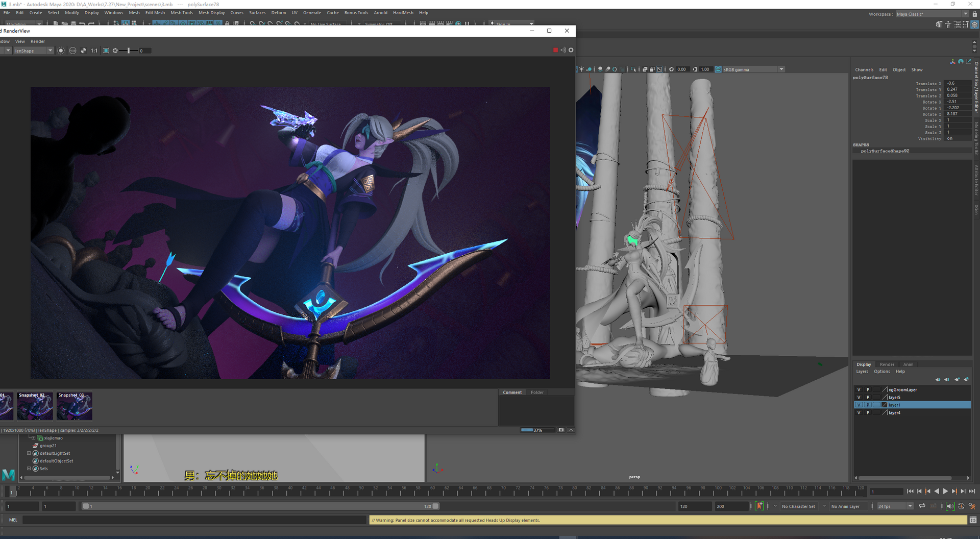Toggle visibility V of layer1
The width and height of the screenshot is (980, 539).
[859, 405]
